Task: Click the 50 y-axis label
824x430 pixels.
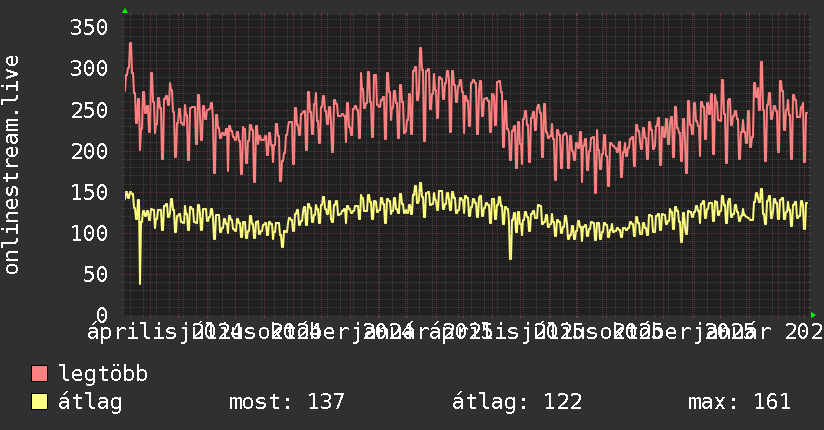Action: tap(95, 274)
